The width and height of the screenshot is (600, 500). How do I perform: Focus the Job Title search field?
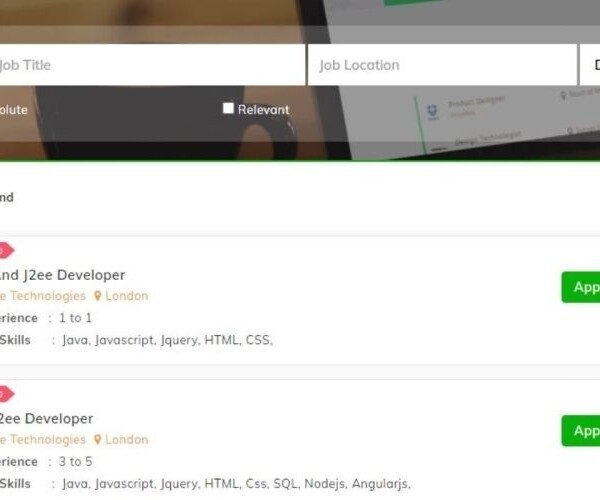click(x=152, y=65)
